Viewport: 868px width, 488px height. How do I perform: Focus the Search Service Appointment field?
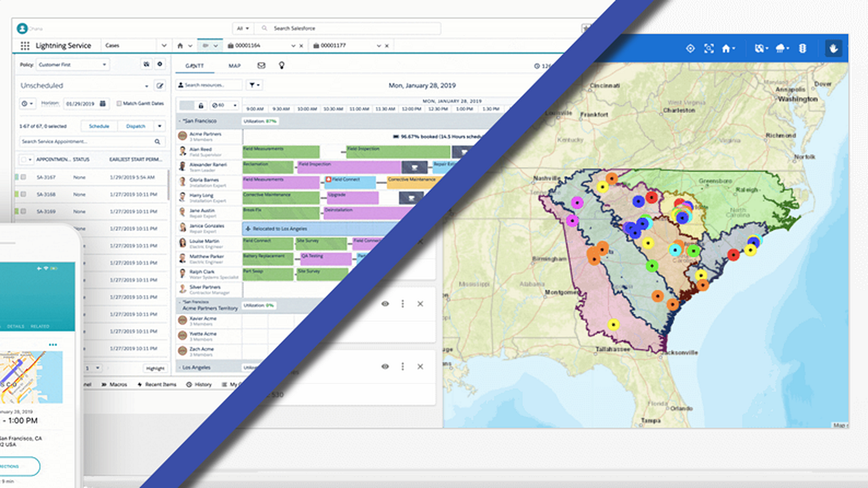coord(93,142)
